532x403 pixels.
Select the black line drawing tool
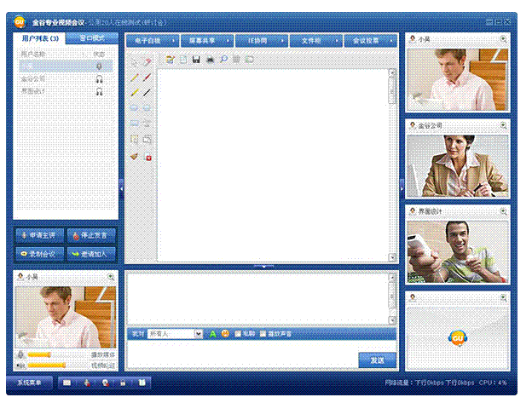coord(147,92)
